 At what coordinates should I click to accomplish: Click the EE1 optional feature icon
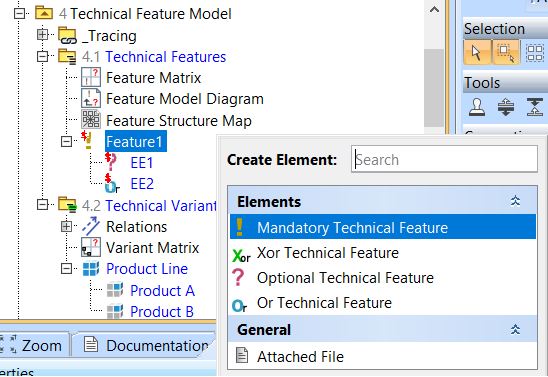click(x=111, y=162)
